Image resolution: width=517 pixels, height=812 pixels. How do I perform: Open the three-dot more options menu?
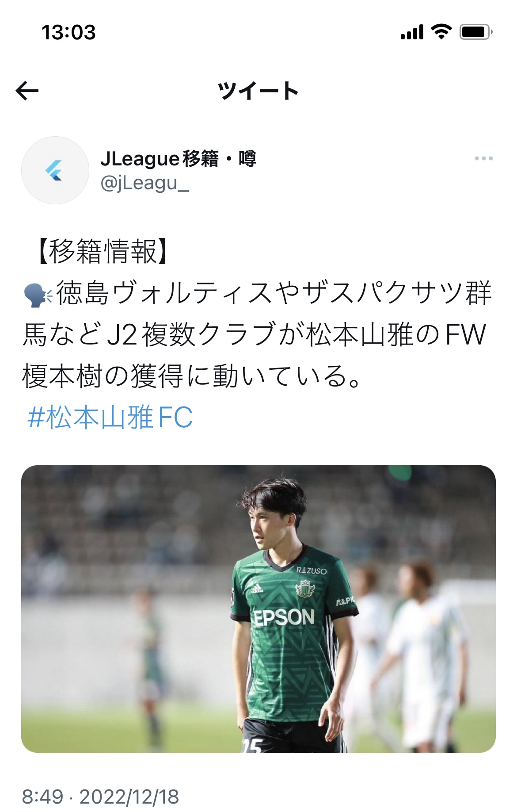[x=483, y=158]
